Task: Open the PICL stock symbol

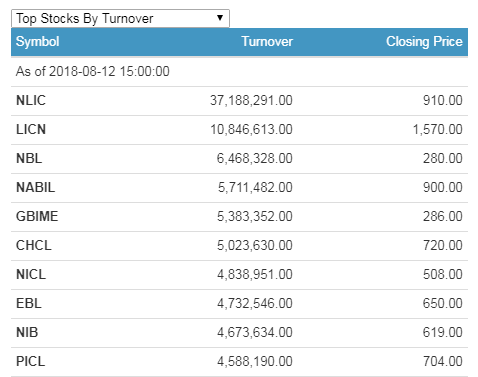Action: point(31,361)
